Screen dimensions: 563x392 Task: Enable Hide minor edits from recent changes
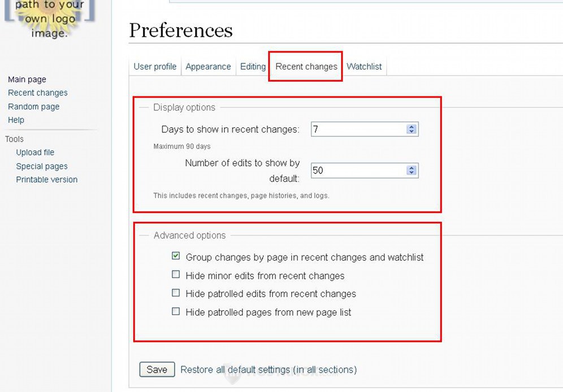176,275
